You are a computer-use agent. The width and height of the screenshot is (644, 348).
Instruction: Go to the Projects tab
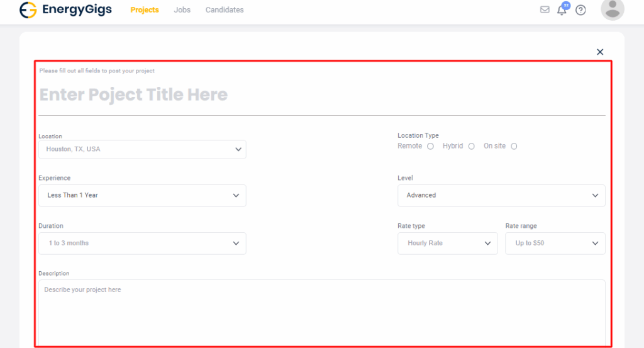pos(145,10)
